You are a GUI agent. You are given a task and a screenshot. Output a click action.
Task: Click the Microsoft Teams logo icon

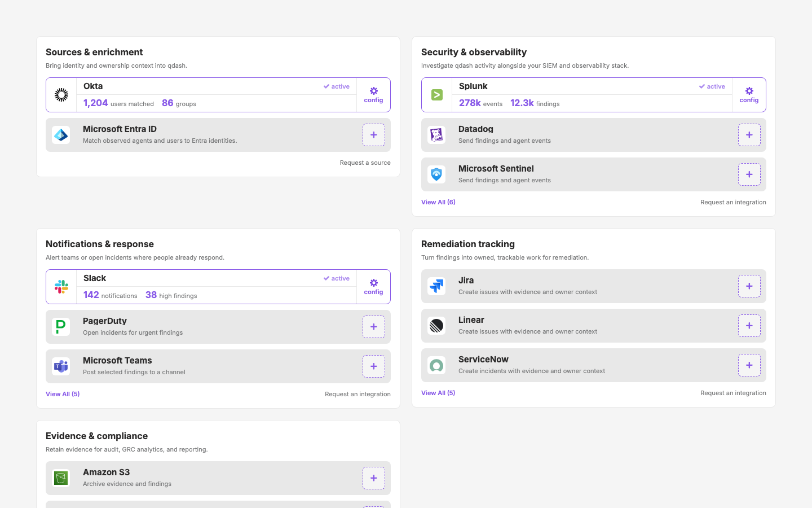point(61,366)
